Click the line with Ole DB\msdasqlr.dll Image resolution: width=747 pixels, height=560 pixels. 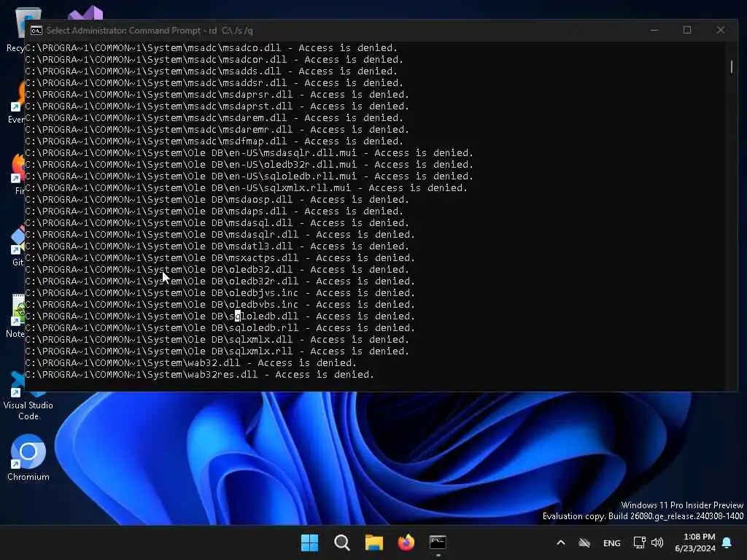pos(220,234)
